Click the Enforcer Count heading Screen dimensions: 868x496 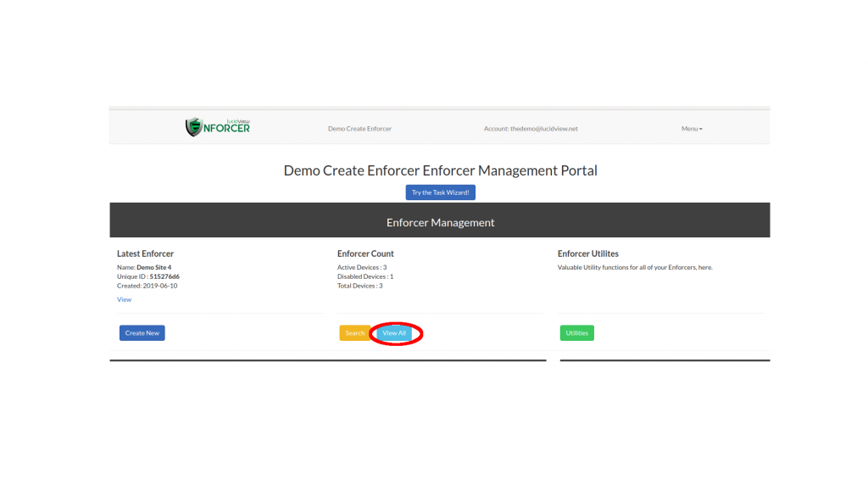point(365,254)
